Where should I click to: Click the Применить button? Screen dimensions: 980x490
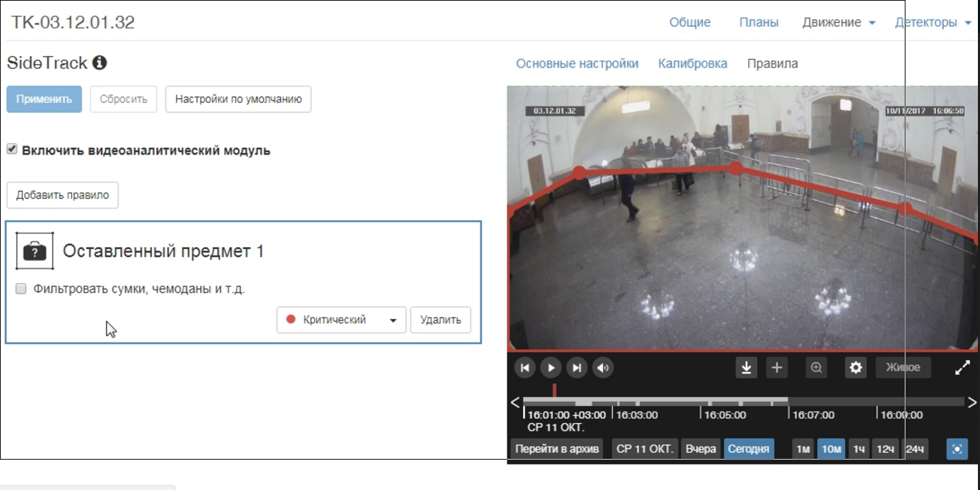coord(44,99)
